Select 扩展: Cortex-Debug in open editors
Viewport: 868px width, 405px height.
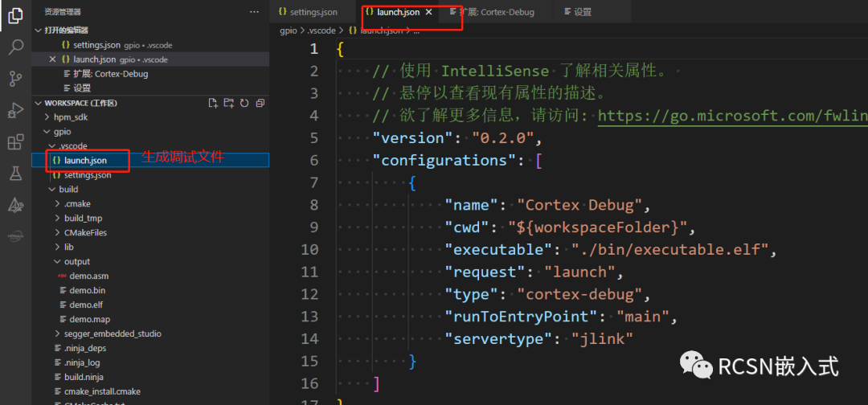point(150,74)
